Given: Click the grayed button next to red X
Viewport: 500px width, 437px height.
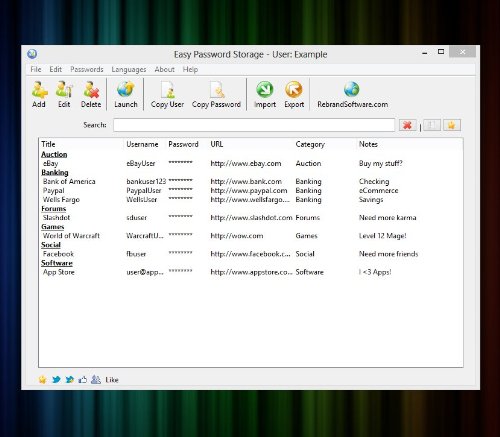Looking at the screenshot, I should coord(432,125).
